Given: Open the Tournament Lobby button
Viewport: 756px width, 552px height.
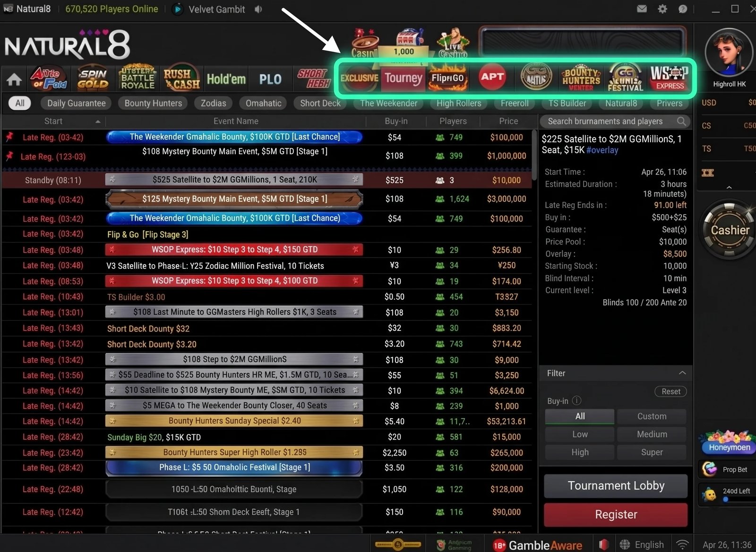Looking at the screenshot, I should point(616,486).
